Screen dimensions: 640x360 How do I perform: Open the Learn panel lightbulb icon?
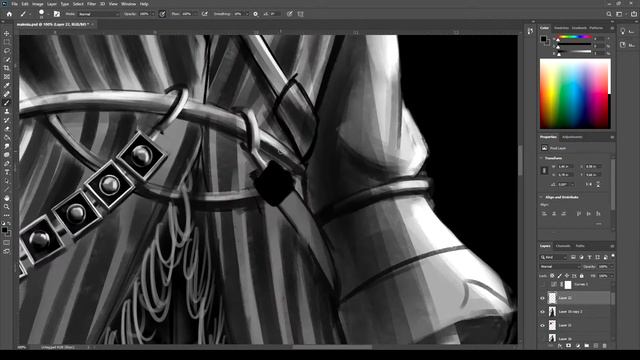623,31
